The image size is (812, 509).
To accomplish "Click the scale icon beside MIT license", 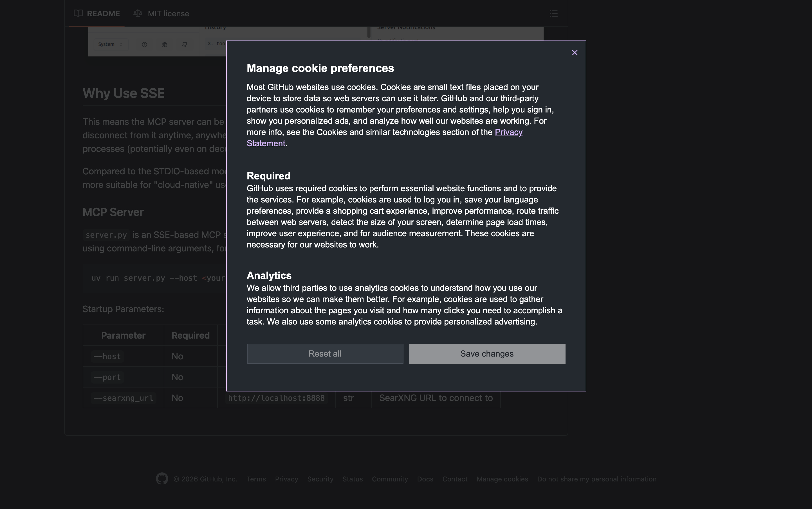I will coord(137,13).
